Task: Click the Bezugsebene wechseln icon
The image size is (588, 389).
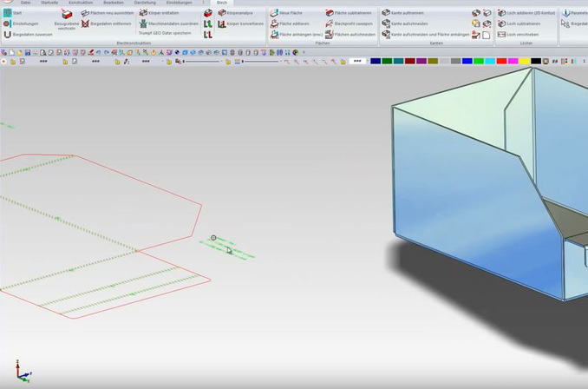Action: 67,15
